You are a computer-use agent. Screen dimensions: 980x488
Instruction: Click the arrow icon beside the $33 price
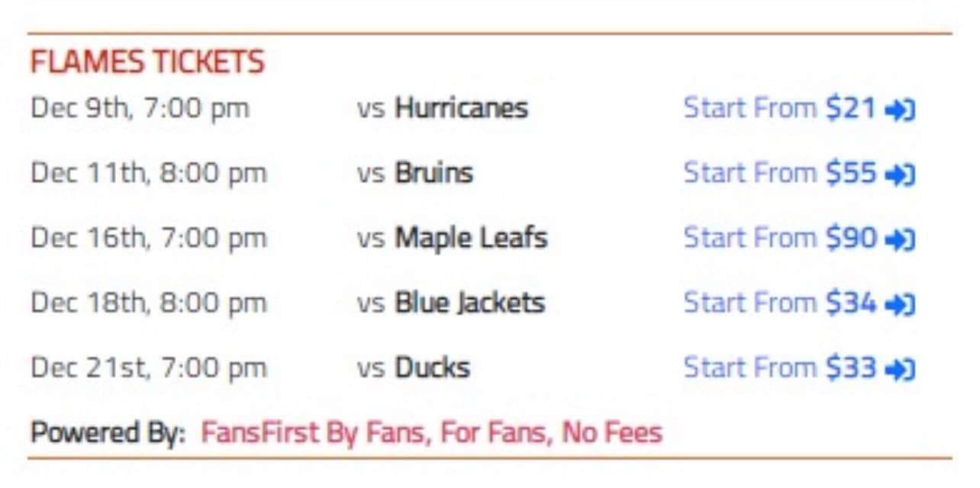[x=900, y=370]
